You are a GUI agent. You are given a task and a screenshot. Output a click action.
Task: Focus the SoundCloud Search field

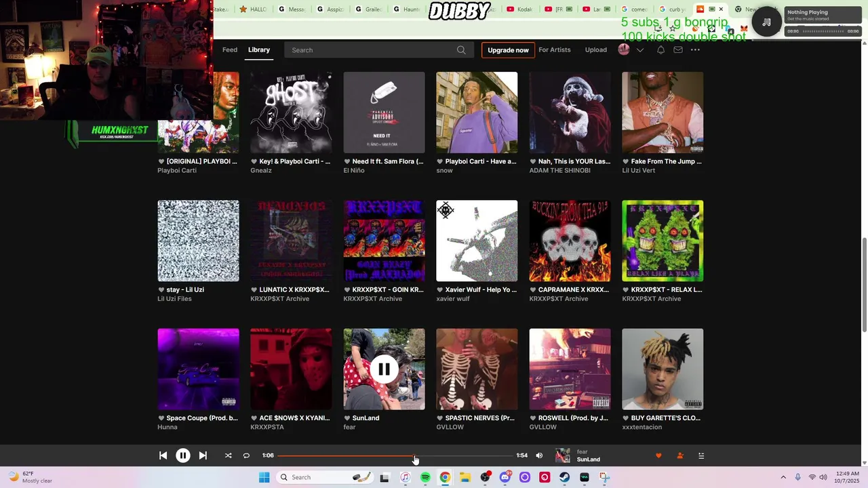point(380,50)
